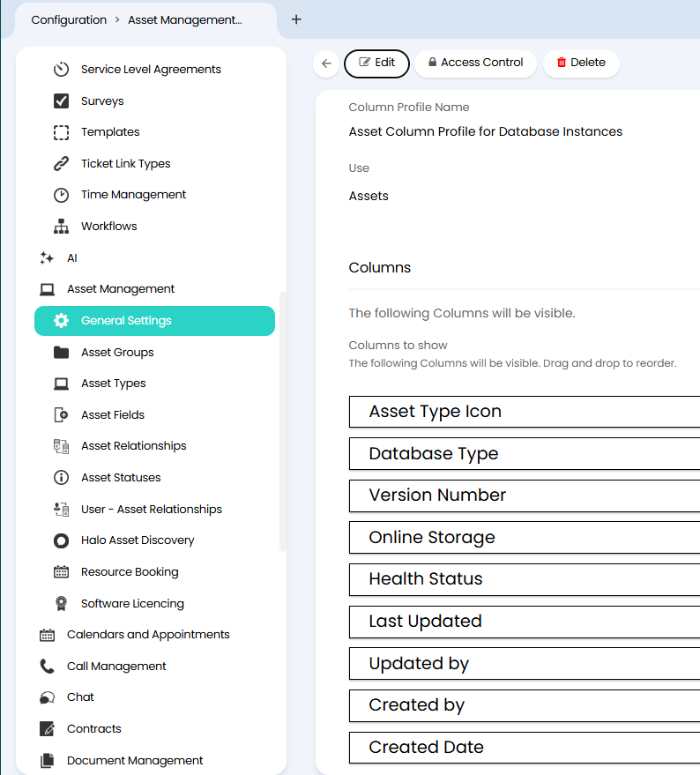Open Halo Asset Discovery via its ring icon

[61, 540]
